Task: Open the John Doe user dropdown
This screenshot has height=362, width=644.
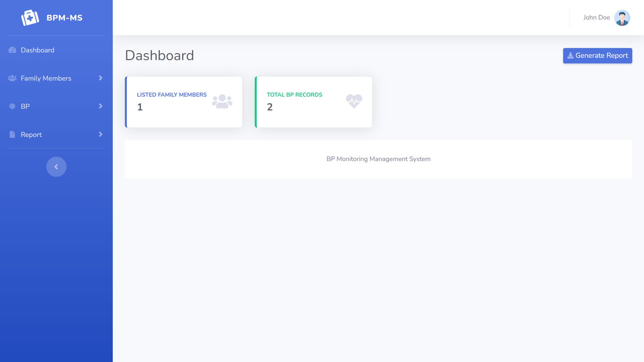Action: click(607, 18)
